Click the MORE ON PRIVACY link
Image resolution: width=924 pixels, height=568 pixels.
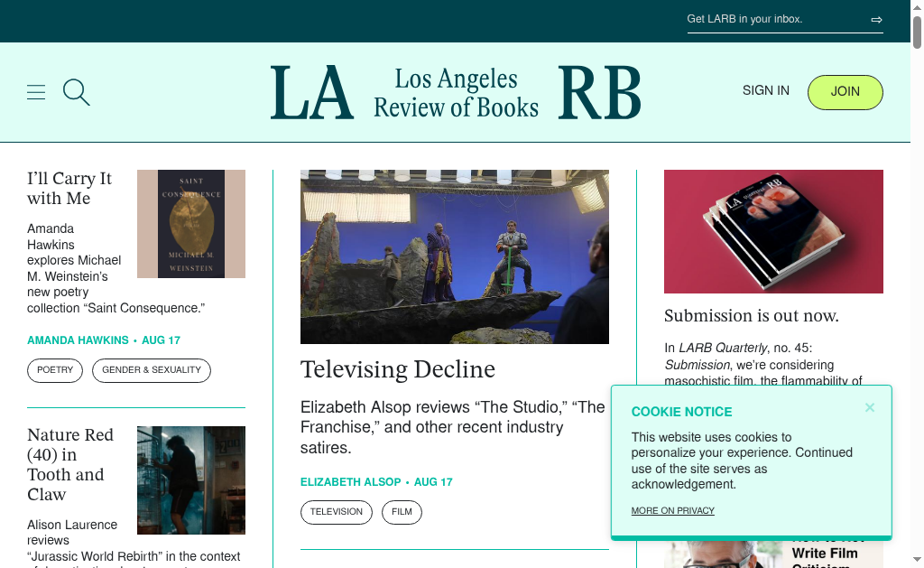[672, 511]
